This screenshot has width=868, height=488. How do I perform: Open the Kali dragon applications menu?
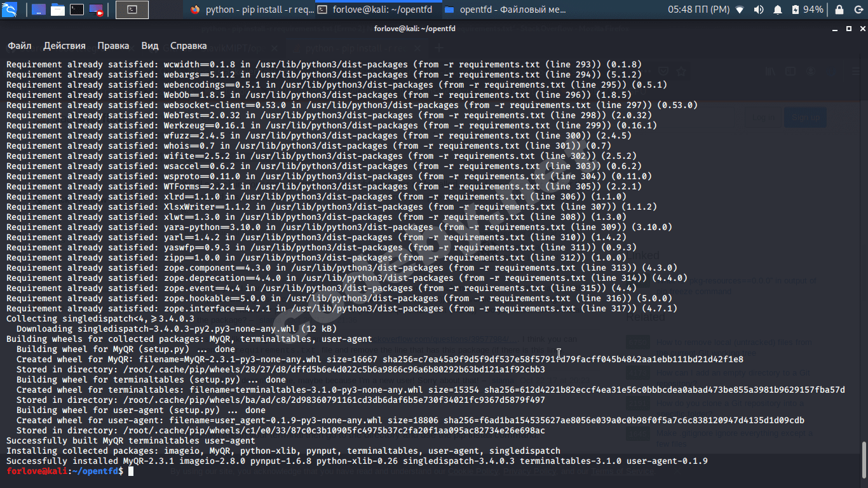pyautogui.click(x=10, y=10)
